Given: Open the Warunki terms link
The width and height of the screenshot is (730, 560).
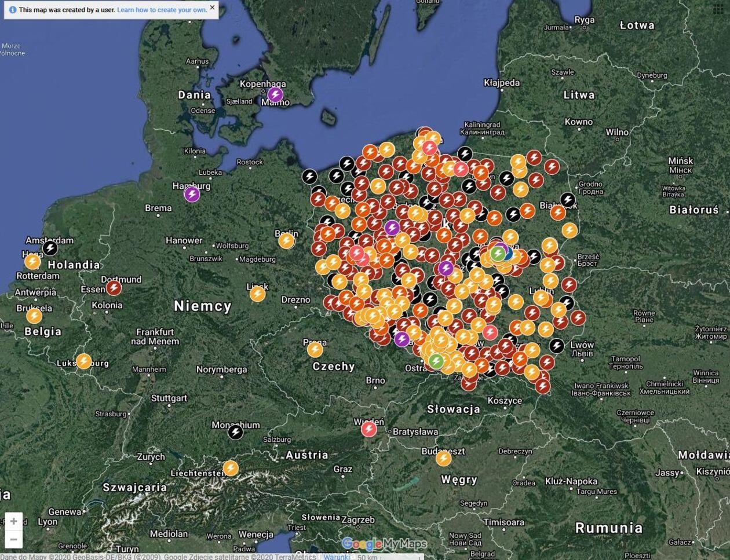Looking at the screenshot, I should (336, 557).
